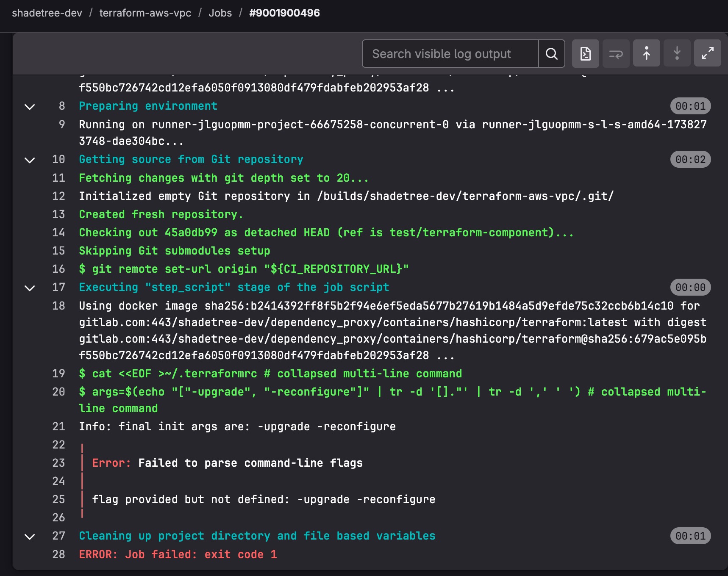Open the shadetree-dev breadcrumb
Screen dimensions: 728x576
47,13
